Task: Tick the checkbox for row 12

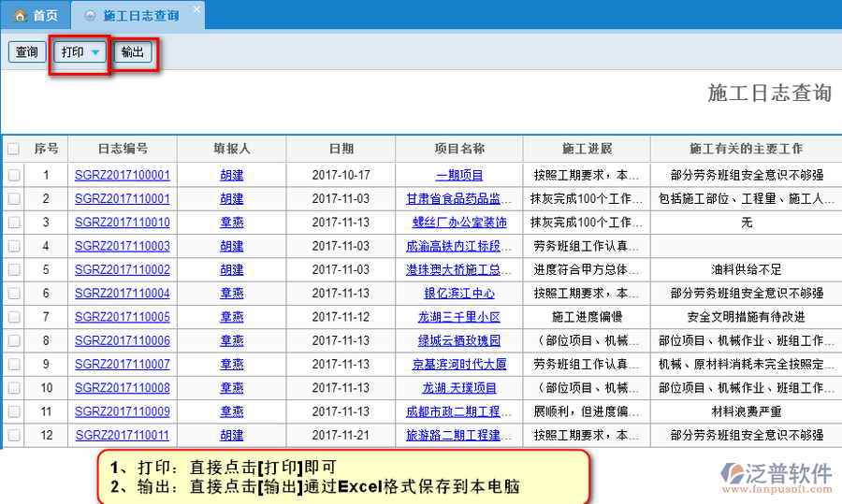Action: click(13, 435)
